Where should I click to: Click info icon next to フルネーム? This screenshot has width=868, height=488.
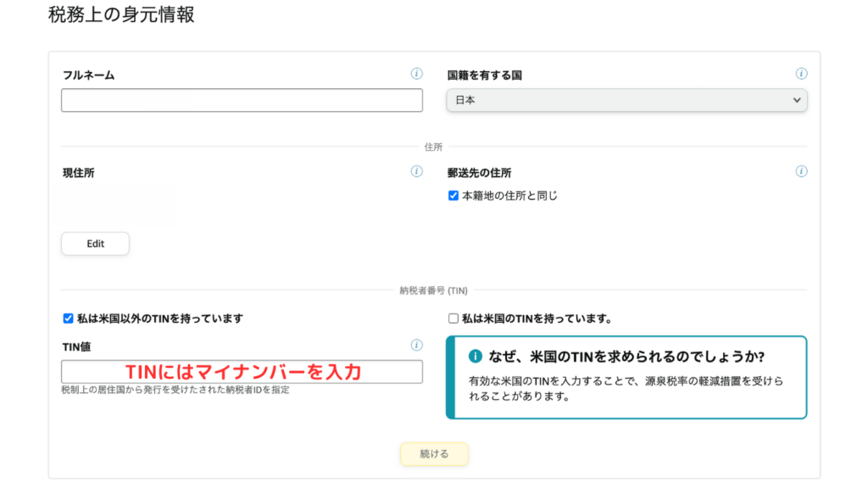416,74
